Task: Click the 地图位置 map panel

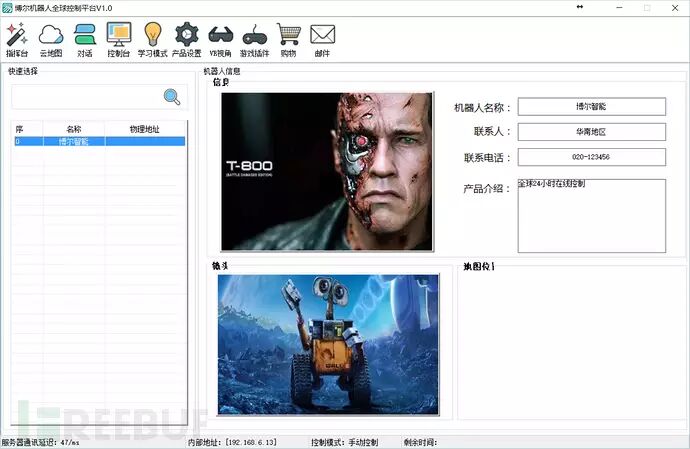Action: [571, 343]
